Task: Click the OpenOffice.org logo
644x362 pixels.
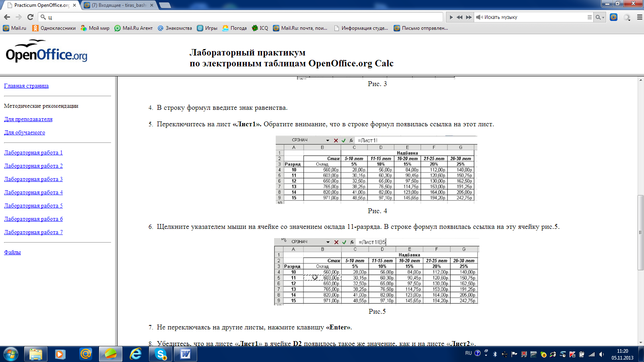Action: [46, 51]
